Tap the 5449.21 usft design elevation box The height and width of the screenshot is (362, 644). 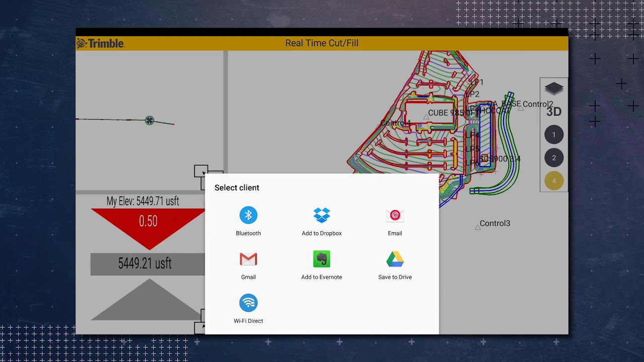[x=147, y=264]
